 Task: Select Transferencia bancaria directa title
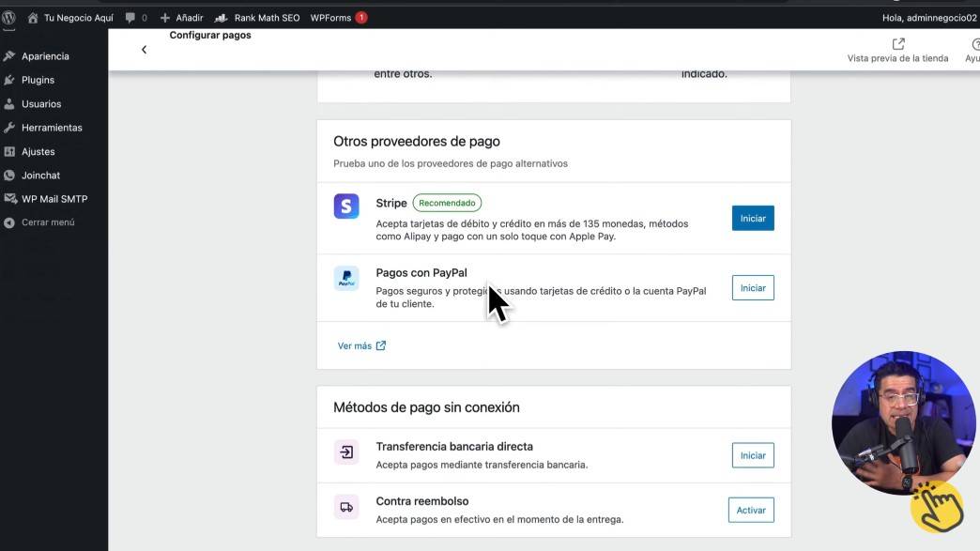pyautogui.click(x=454, y=447)
